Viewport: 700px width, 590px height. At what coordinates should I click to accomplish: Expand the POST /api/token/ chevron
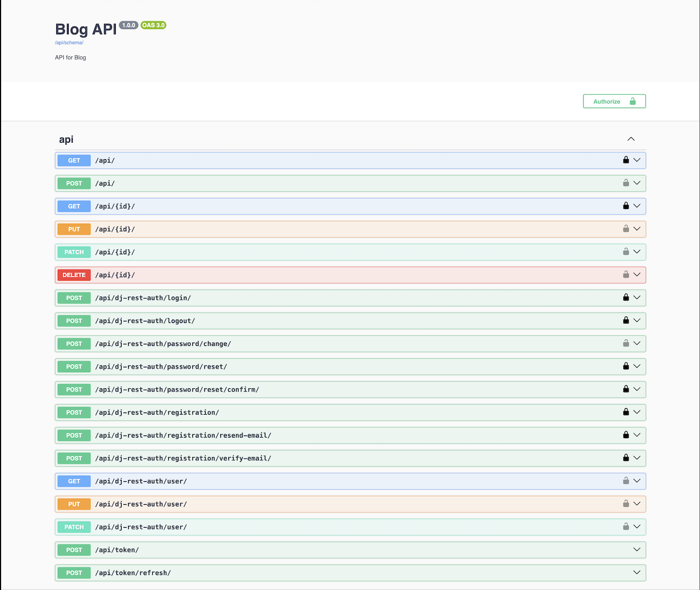637,550
